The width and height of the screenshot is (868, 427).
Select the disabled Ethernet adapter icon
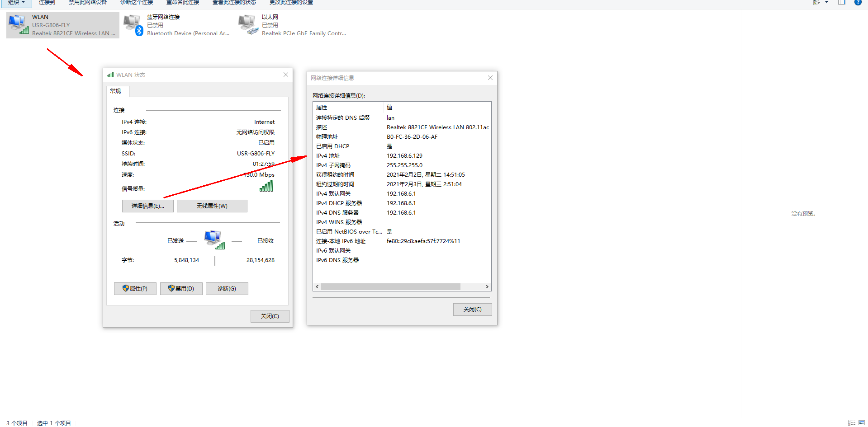tap(248, 25)
